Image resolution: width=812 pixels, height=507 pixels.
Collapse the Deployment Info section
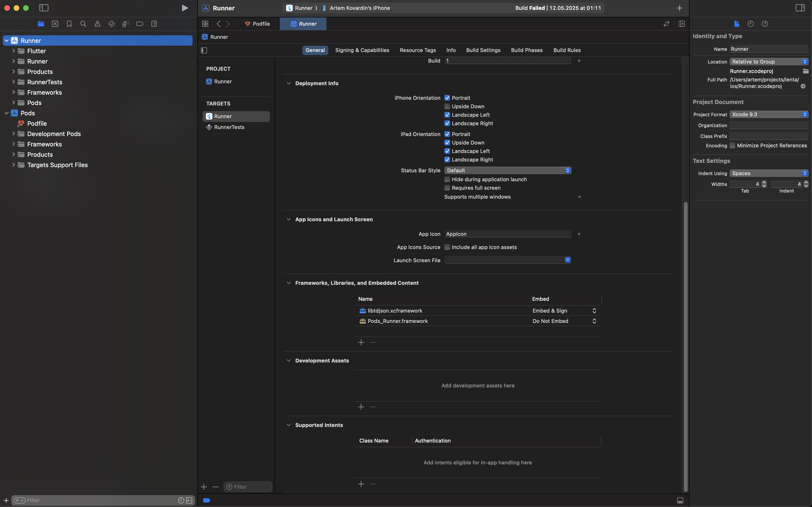point(288,83)
